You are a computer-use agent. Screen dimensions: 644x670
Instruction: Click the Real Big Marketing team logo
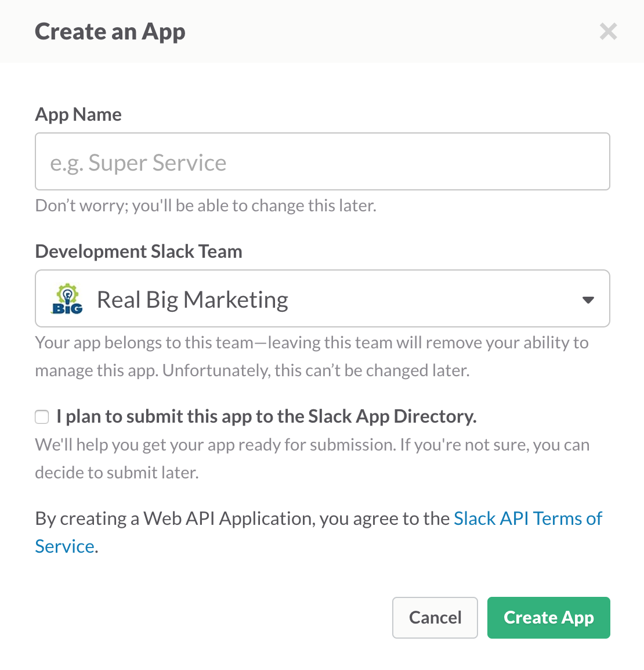67,298
